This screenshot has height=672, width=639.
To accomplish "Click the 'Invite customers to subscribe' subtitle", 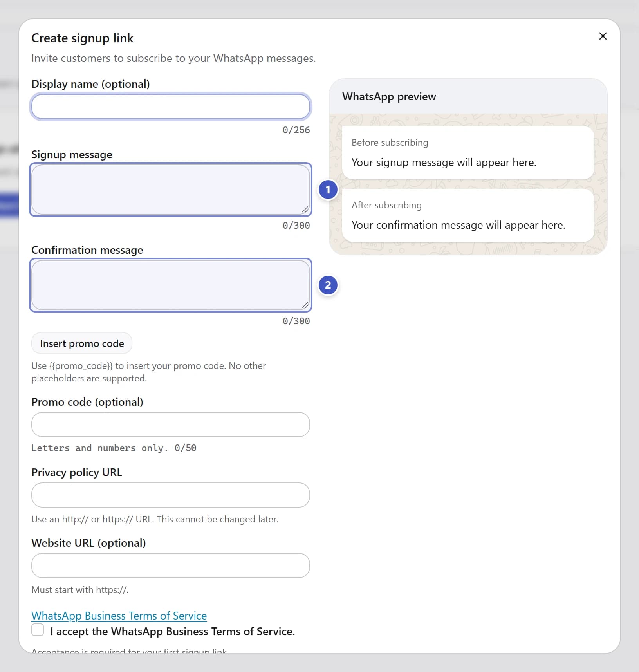I will pyautogui.click(x=173, y=58).
